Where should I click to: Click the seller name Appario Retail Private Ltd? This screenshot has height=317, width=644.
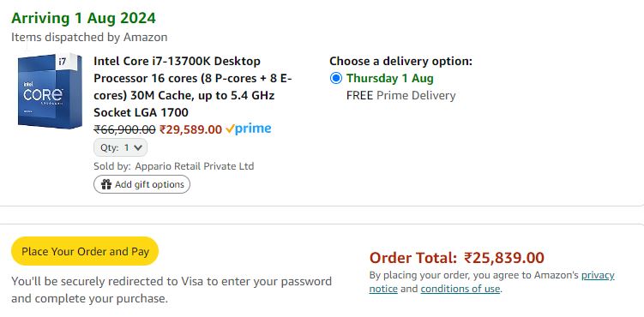point(195,166)
